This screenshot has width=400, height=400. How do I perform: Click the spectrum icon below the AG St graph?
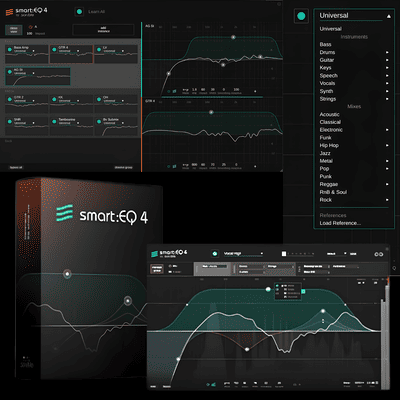pos(174,91)
